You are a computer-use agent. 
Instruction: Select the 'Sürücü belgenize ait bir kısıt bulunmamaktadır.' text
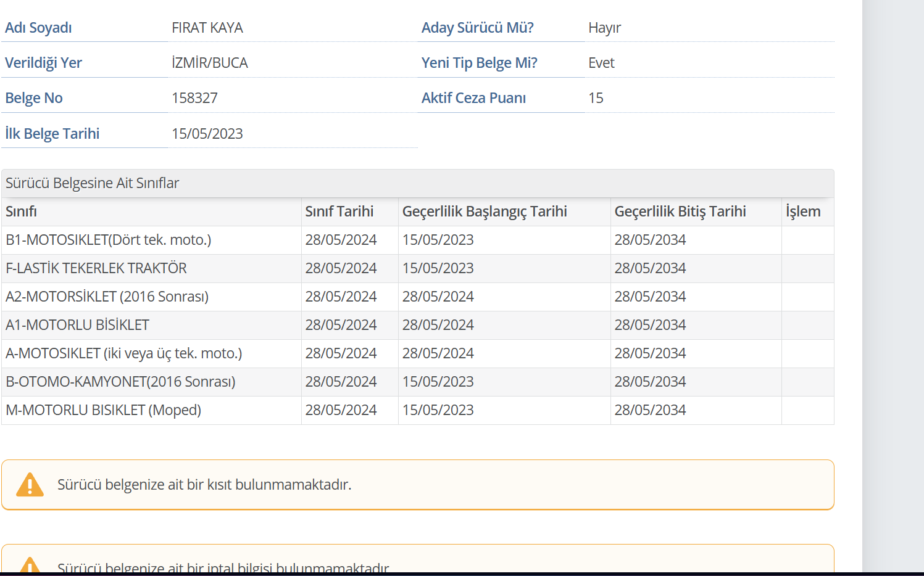[204, 485]
